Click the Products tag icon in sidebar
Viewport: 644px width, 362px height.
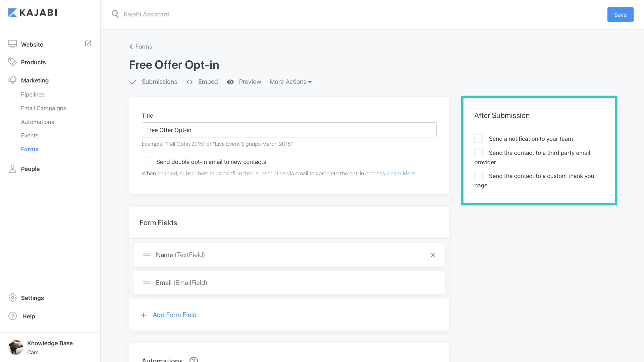pos(12,62)
